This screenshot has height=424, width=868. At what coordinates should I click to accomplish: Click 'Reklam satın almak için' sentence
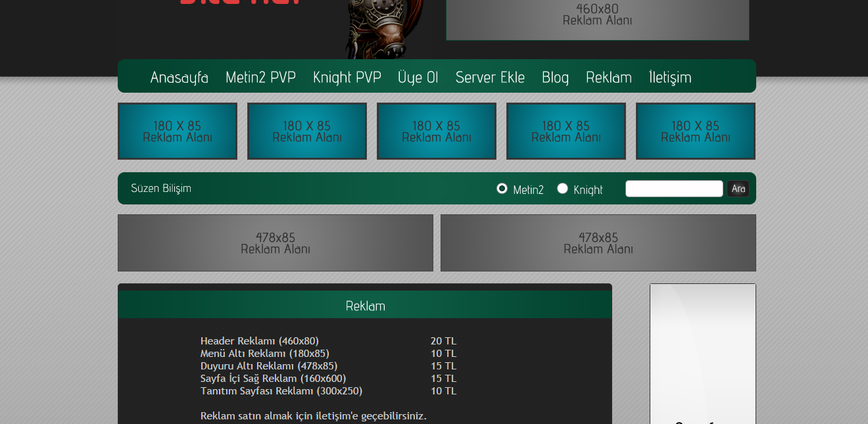tap(314, 416)
